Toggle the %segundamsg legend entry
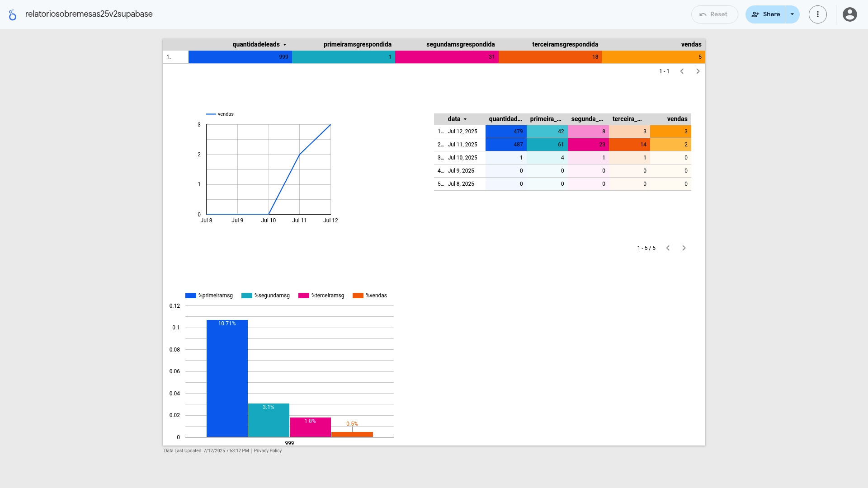The image size is (868, 488). pyautogui.click(x=271, y=296)
